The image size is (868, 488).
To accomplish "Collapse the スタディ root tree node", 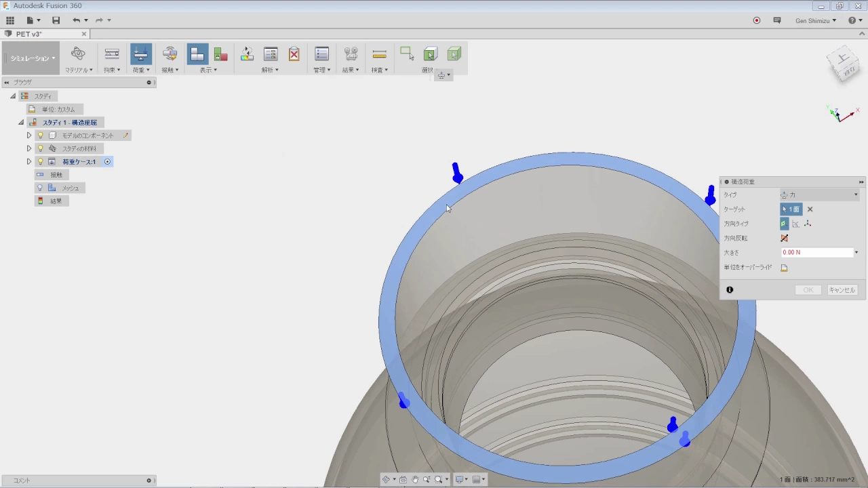I will [13, 96].
